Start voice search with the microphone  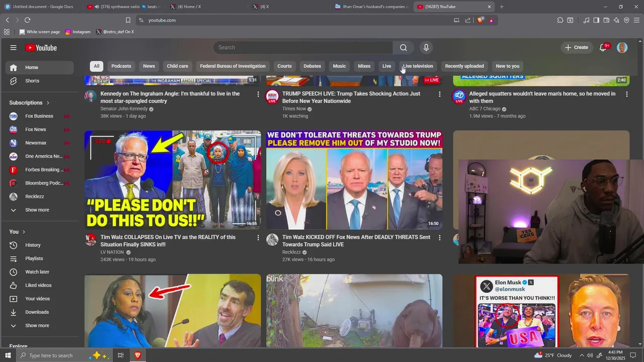point(426,47)
